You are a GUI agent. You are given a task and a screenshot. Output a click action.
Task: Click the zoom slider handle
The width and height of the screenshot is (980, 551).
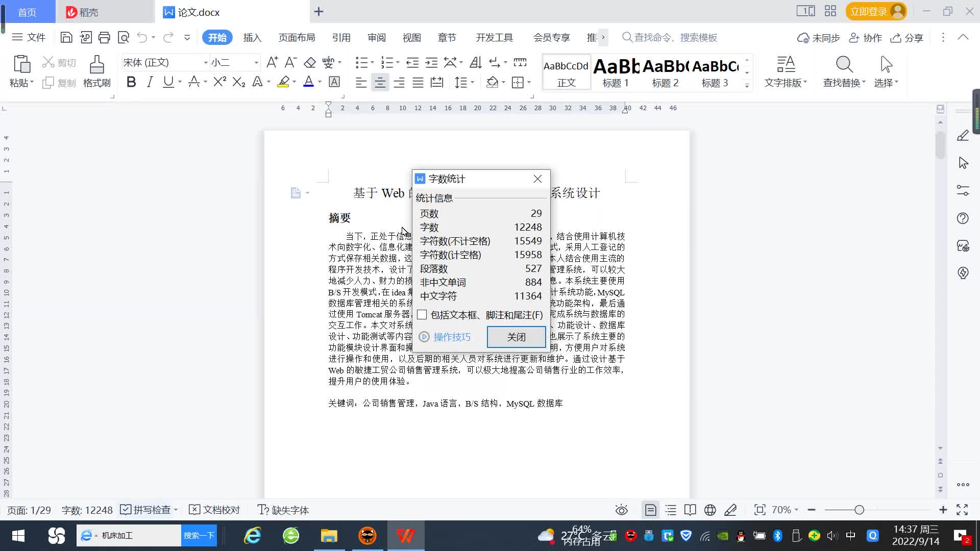coord(859,510)
